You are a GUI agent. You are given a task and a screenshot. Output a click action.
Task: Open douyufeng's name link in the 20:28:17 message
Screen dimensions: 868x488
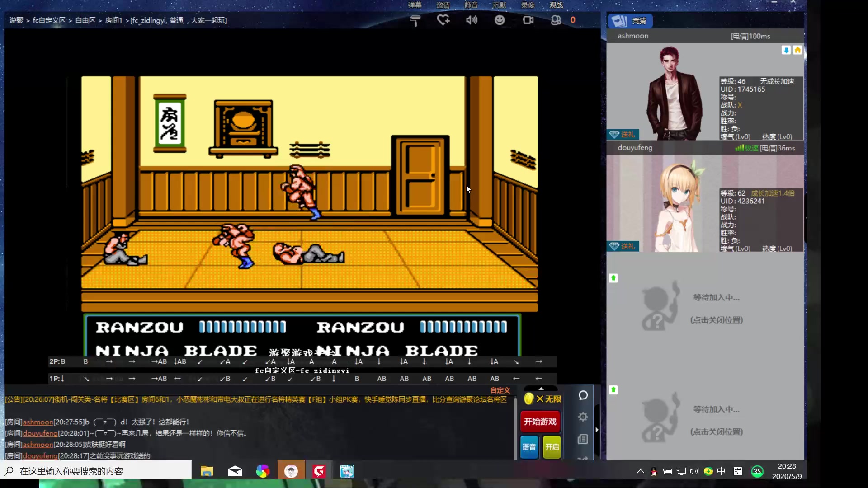(x=40, y=456)
